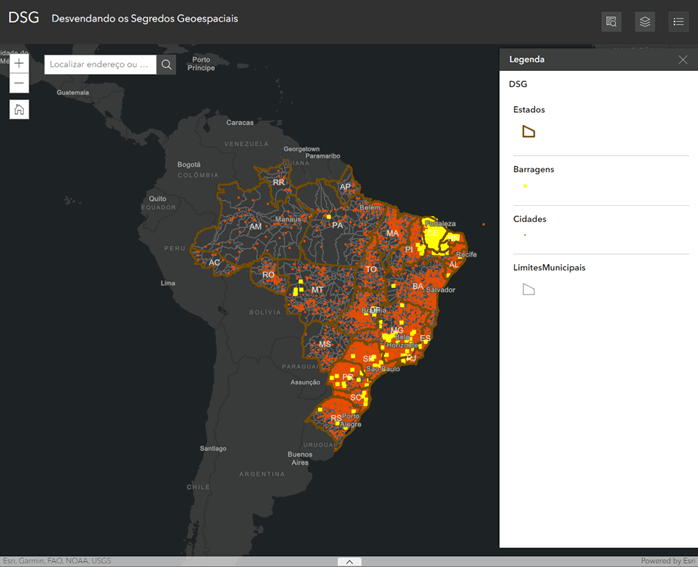Close the Legenda panel
Screen dimensions: 698x567
(x=682, y=60)
